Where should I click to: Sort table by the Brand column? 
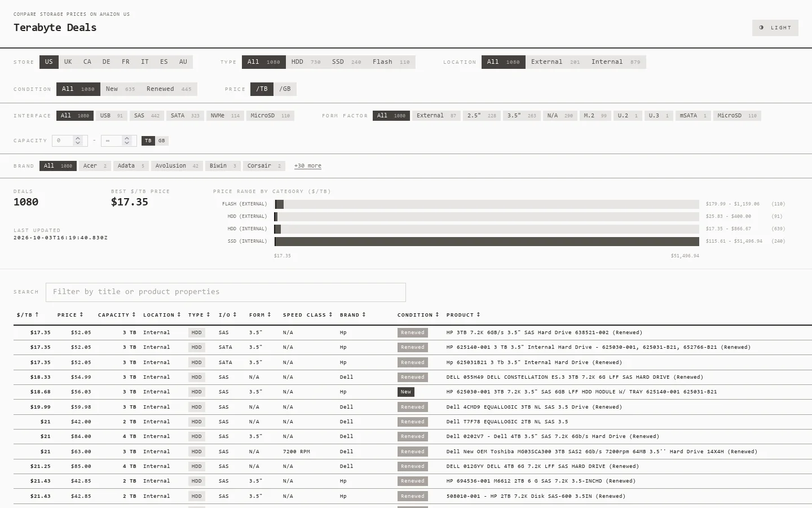(x=352, y=315)
